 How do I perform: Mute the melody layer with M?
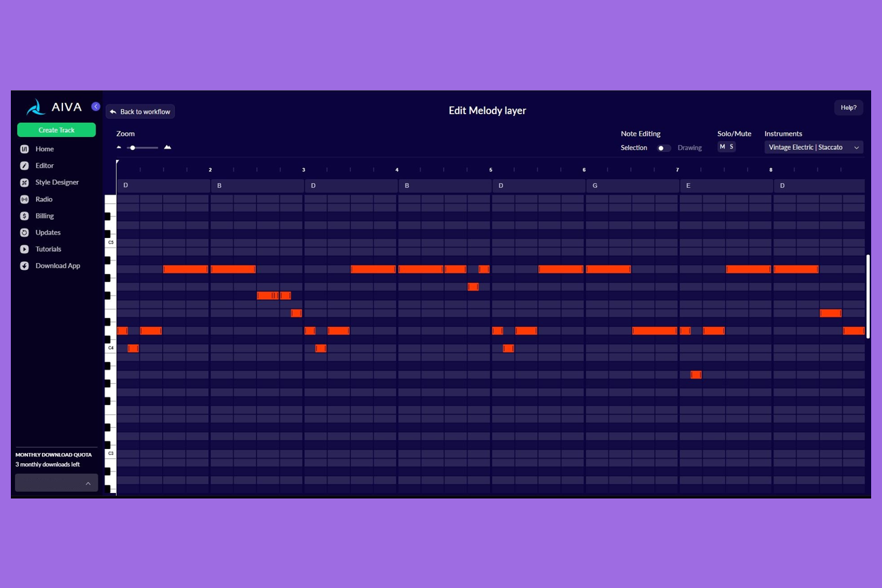(x=722, y=147)
